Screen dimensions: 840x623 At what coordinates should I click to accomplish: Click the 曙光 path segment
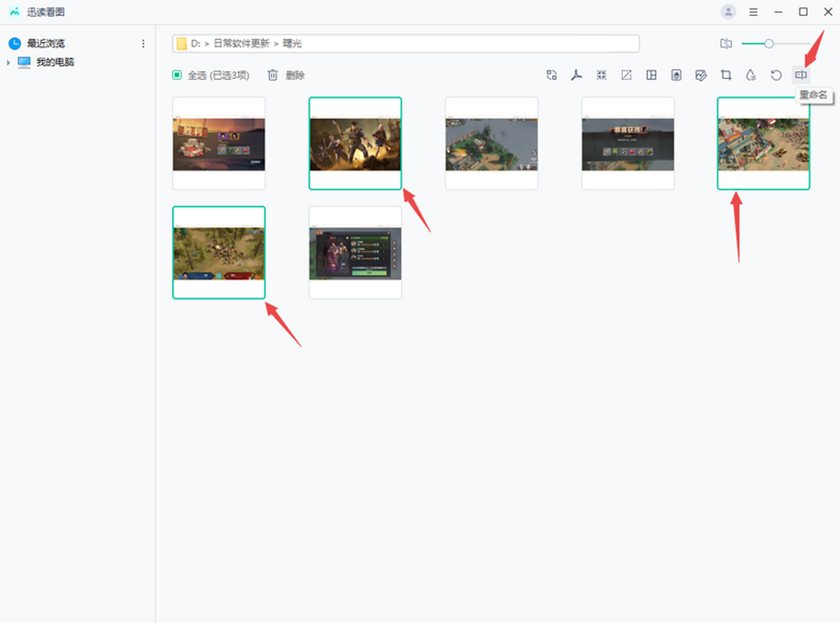click(x=293, y=43)
